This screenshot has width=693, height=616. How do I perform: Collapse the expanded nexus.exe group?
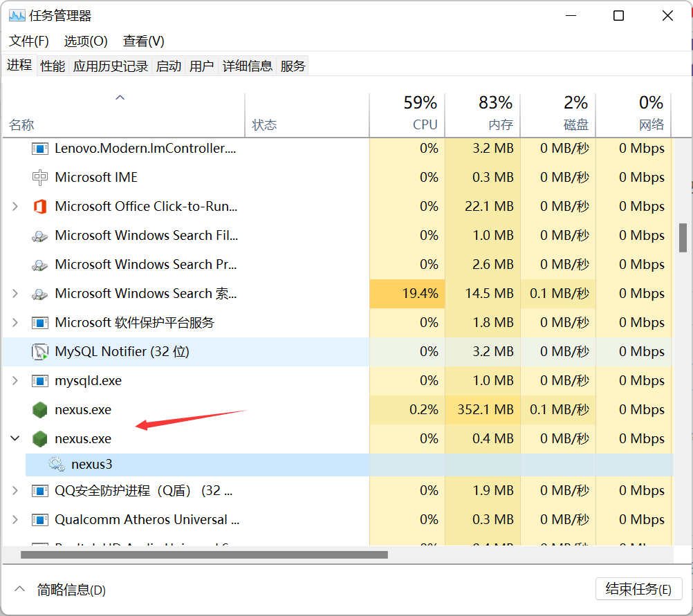tap(15, 438)
